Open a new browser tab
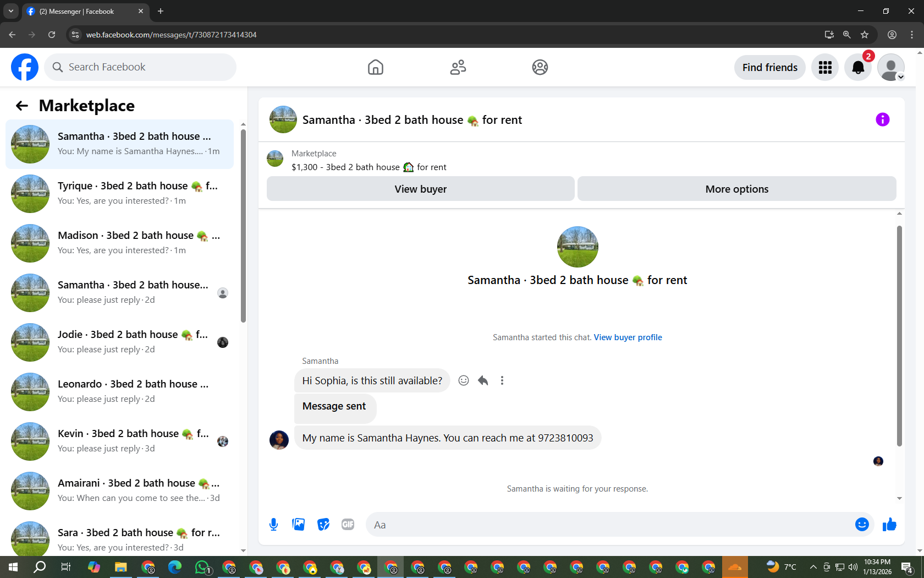 coord(161,11)
